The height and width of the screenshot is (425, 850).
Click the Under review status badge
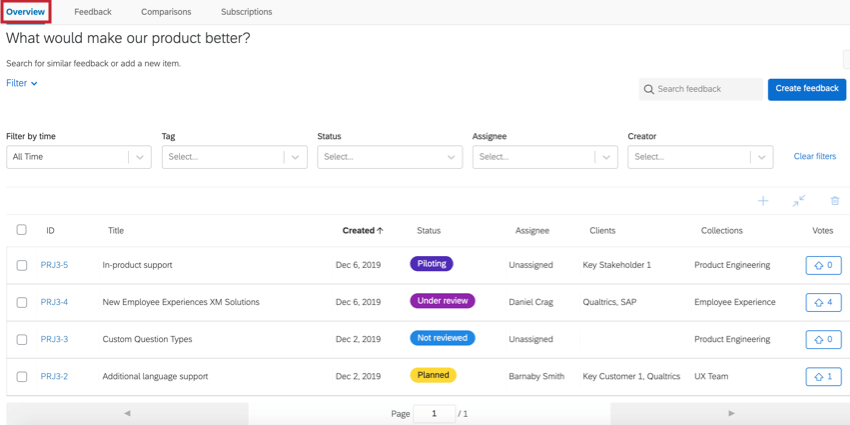coord(442,301)
